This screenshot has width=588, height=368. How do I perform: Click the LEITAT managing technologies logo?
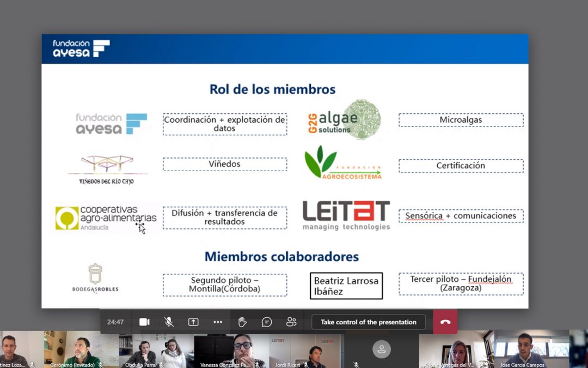click(x=346, y=215)
